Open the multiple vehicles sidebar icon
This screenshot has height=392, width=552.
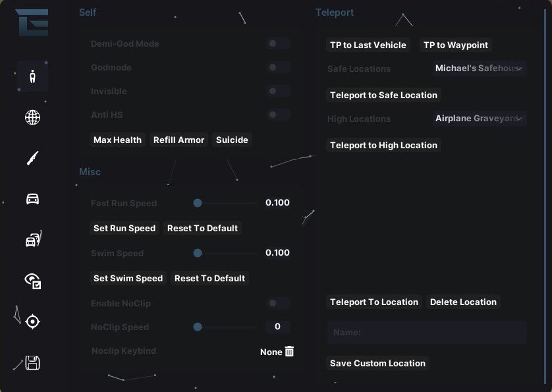coord(33,240)
